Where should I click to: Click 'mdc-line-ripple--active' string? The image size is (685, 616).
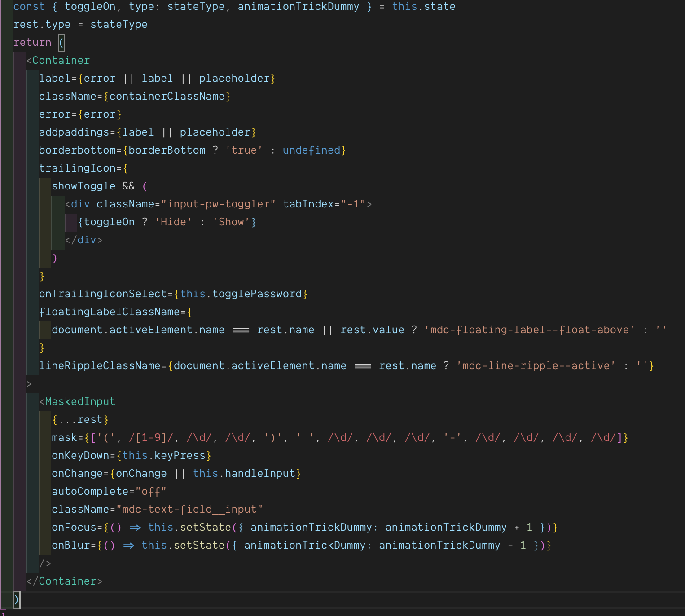click(536, 366)
